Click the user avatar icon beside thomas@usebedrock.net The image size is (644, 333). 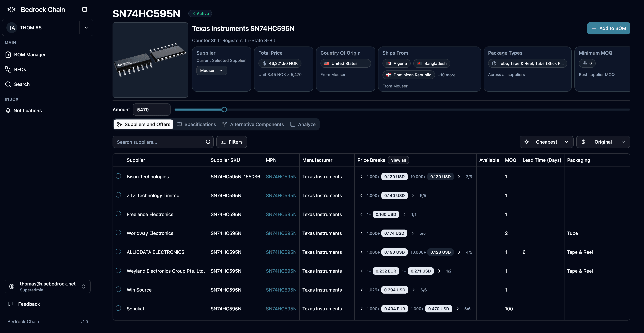[12, 286]
